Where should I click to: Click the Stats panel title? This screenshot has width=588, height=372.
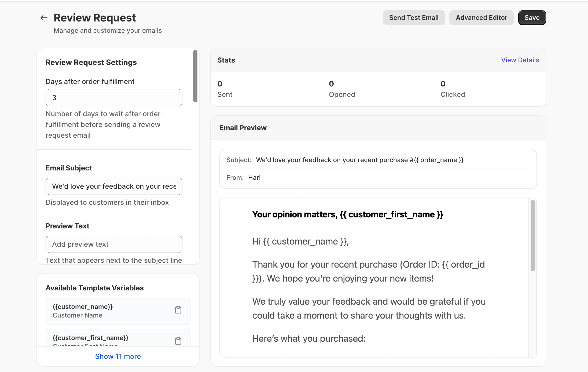tap(226, 60)
